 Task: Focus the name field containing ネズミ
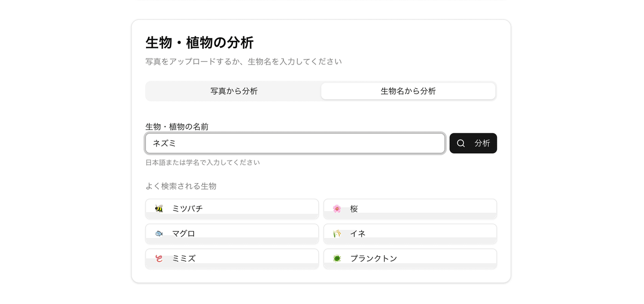pos(295,143)
